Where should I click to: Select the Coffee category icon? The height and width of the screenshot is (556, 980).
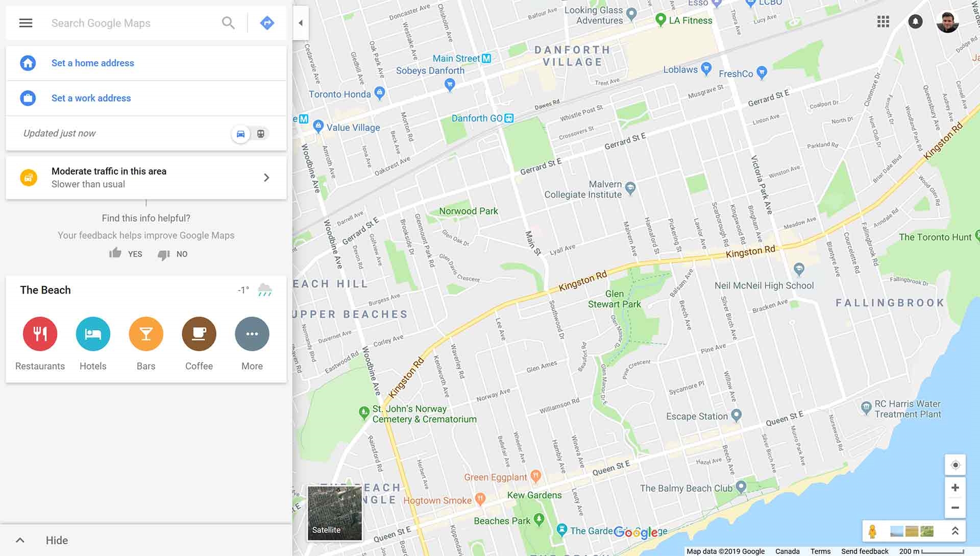click(x=199, y=334)
